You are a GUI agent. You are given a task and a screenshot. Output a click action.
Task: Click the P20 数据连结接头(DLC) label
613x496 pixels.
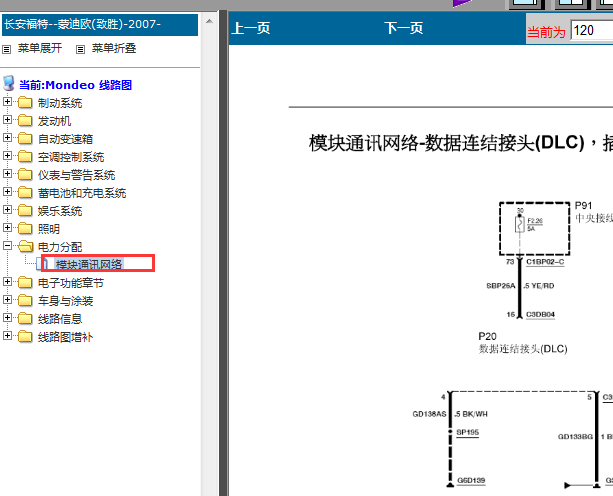(x=523, y=343)
